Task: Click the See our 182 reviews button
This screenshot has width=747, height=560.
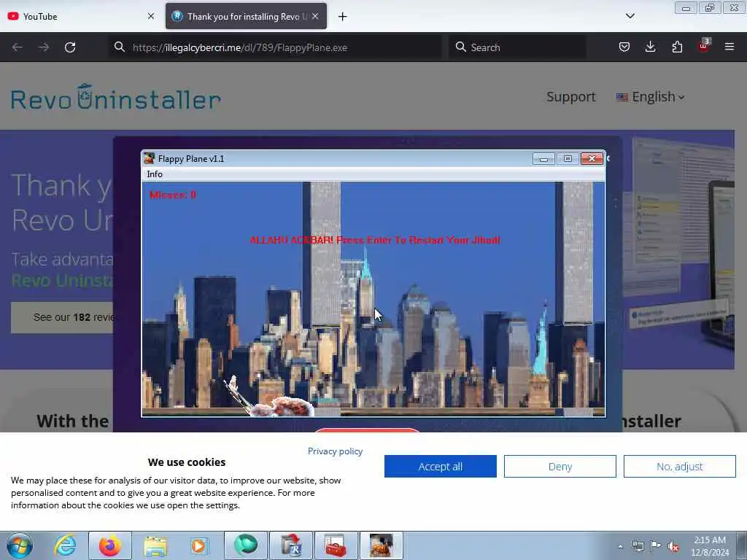Action: tap(62, 317)
